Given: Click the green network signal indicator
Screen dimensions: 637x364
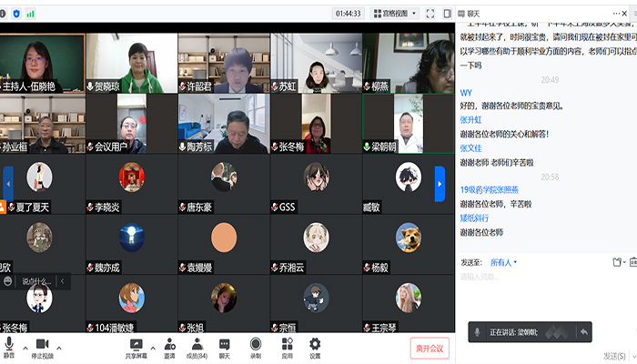Looking at the screenshot, I should pyautogui.click(x=30, y=15).
